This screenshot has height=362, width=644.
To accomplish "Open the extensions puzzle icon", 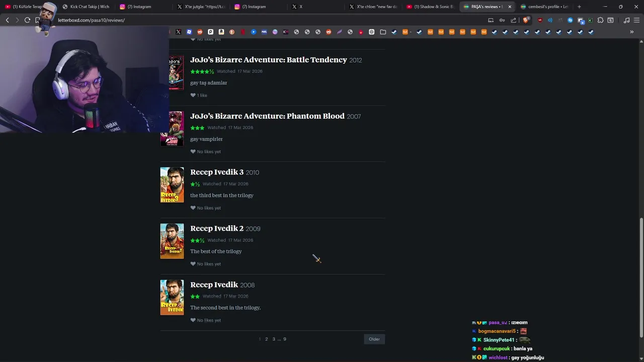I will point(600,20).
